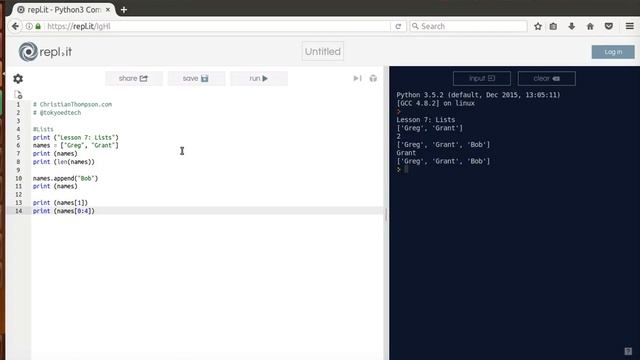Viewport: 640px width, 360px height.
Task: Click the comment # ChristianThompson.com
Action: coord(72,104)
